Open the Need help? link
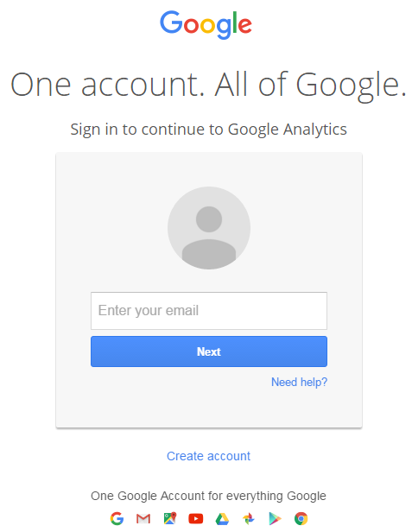 pos(300,382)
